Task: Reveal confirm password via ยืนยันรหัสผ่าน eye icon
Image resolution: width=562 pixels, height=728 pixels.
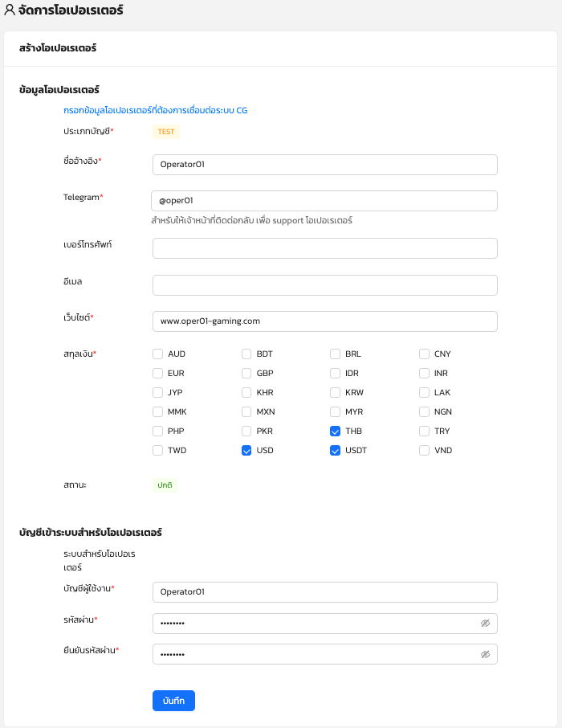Action: click(x=485, y=654)
